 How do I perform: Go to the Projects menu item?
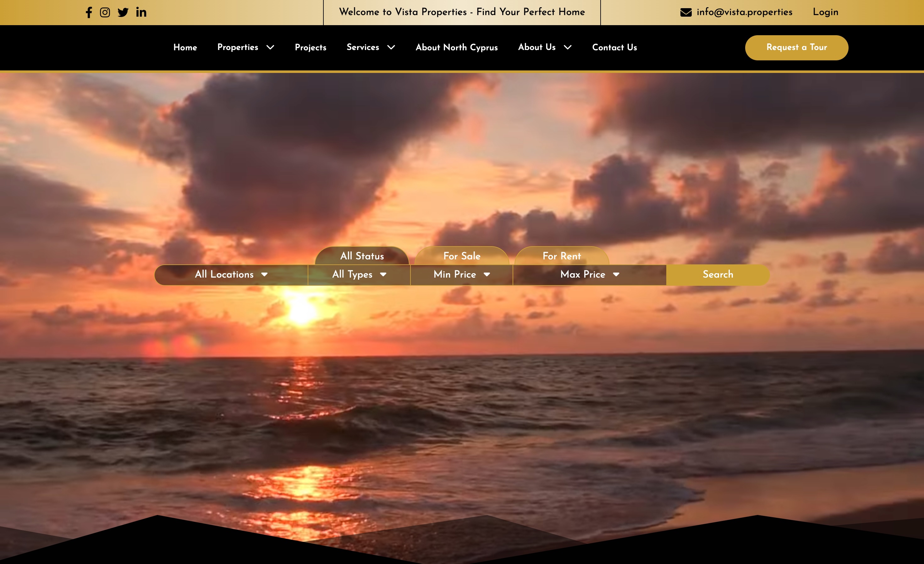click(311, 47)
